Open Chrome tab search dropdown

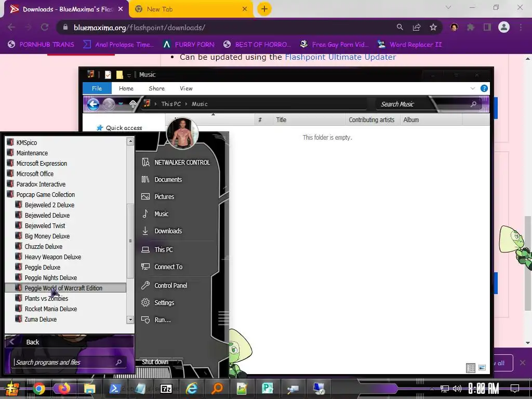(x=448, y=7)
